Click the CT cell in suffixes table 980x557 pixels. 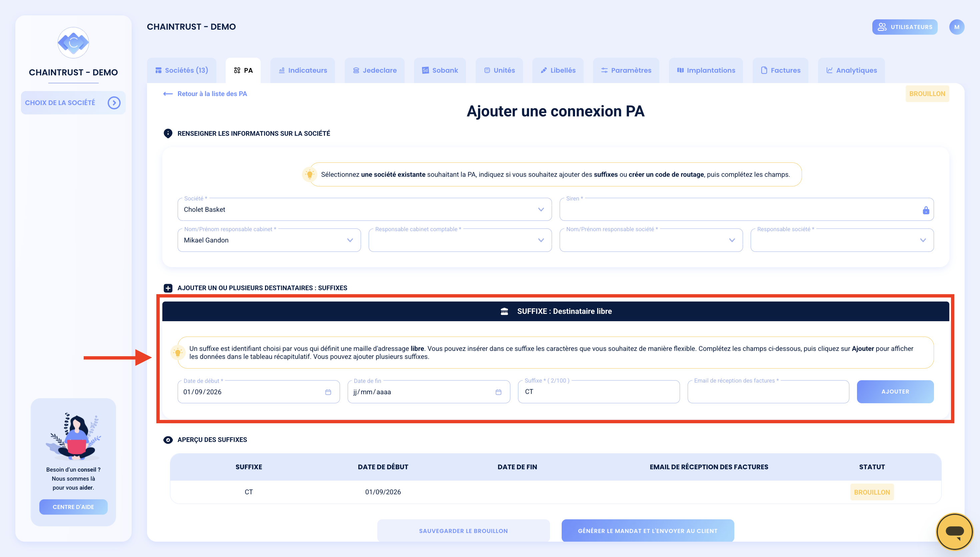pos(249,492)
